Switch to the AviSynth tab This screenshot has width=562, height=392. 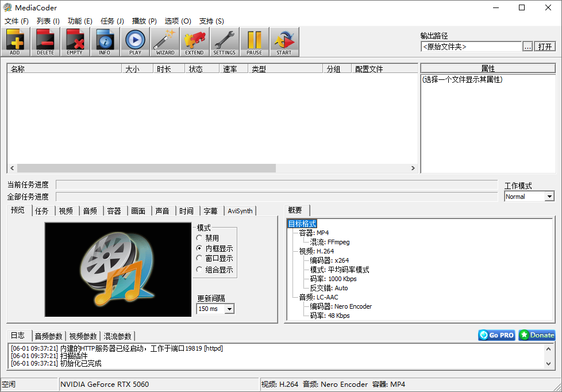click(240, 211)
